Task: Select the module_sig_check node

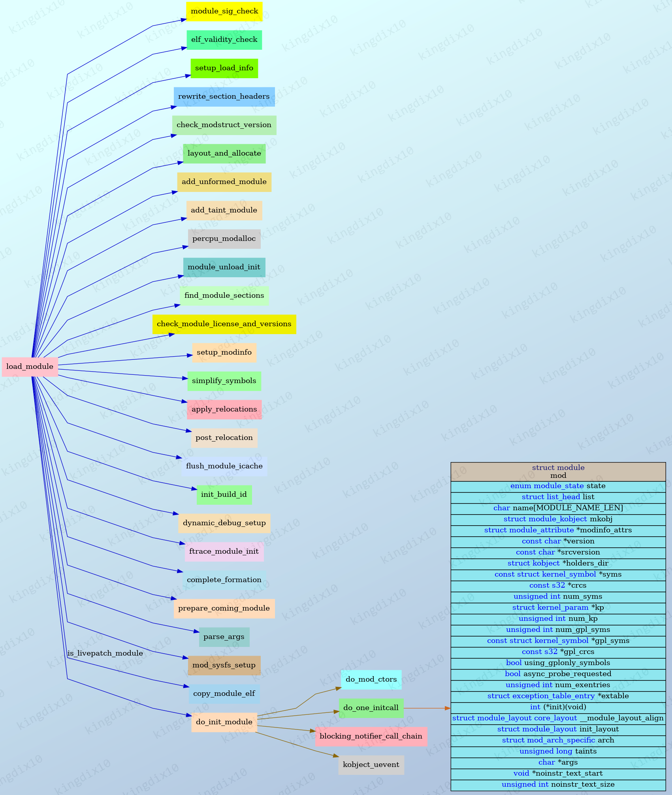Action: click(x=224, y=11)
